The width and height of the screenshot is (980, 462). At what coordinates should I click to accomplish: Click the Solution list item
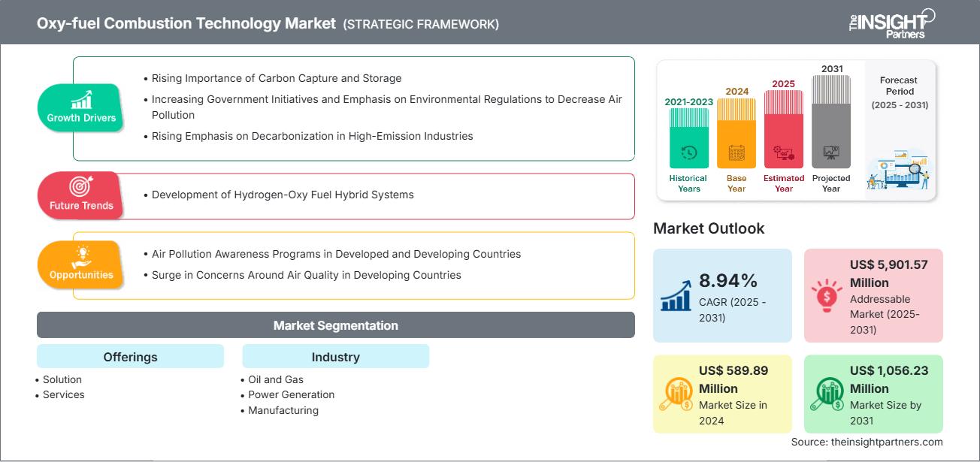tap(62, 379)
